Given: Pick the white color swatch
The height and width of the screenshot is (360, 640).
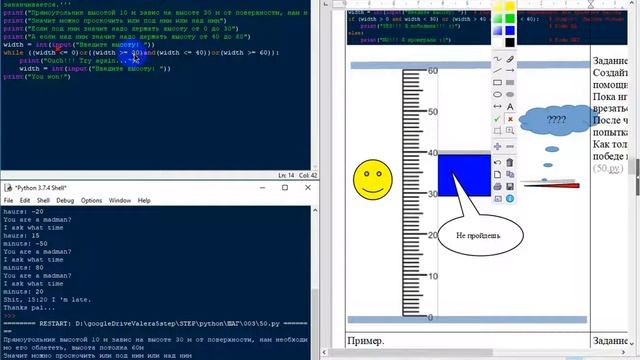Looking at the screenshot, I should pyautogui.click(x=498, y=42).
